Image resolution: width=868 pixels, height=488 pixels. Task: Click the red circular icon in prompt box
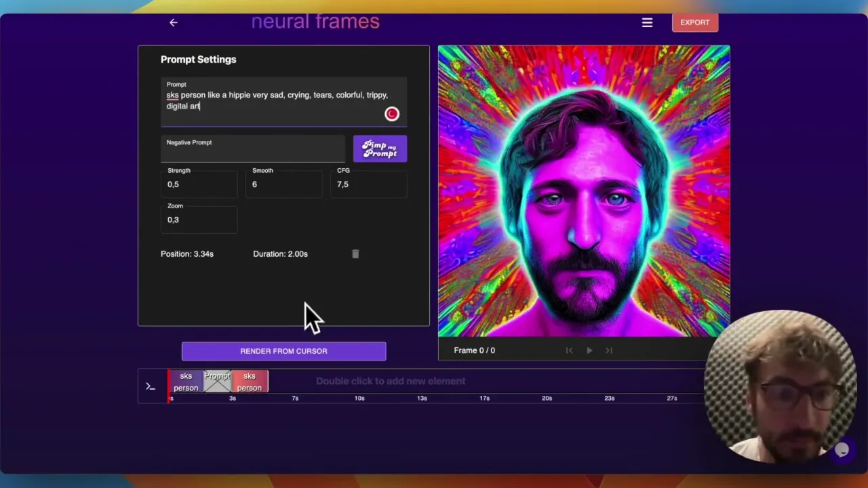point(392,114)
